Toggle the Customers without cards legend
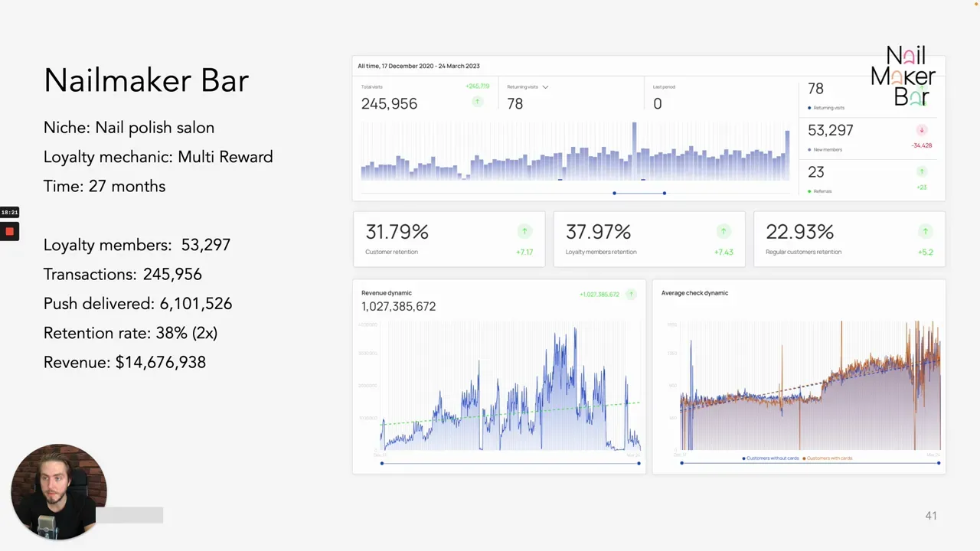Viewport: 980px width, 551px height. pyautogui.click(x=770, y=458)
